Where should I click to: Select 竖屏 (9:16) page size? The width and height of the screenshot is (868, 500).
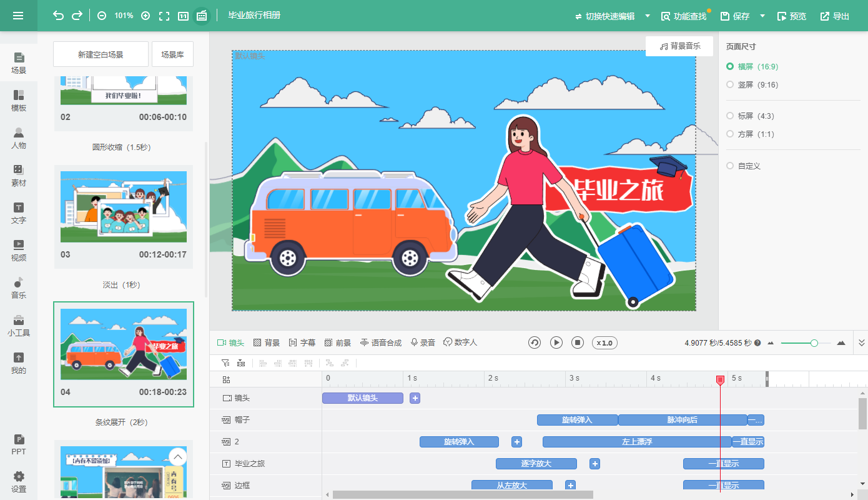point(752,84)
